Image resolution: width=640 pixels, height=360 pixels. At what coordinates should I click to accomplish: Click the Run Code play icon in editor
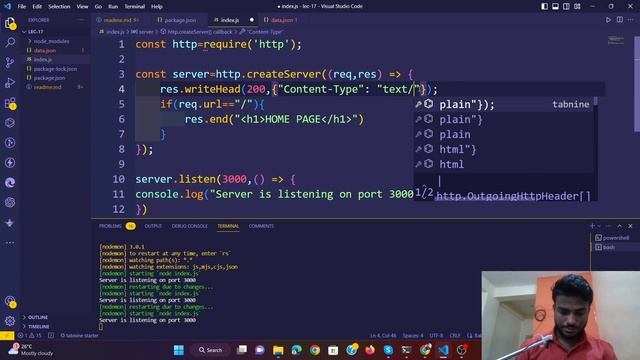pyautogui.click(x=608, y=20)
